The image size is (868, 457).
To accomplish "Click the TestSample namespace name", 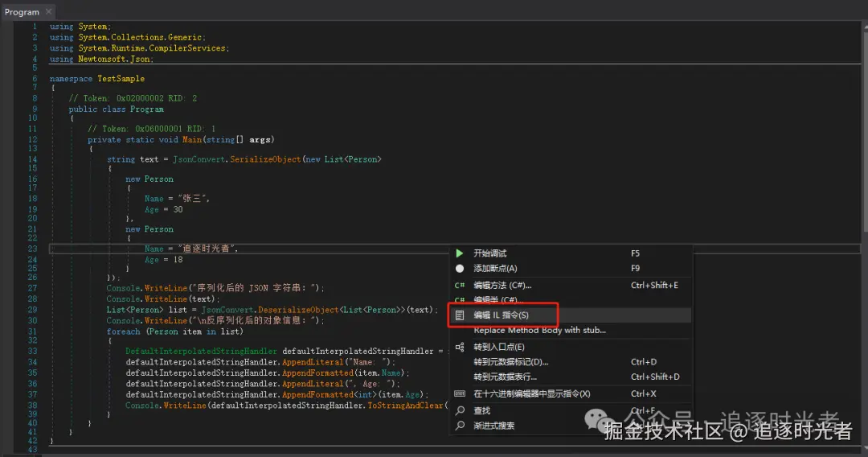I will (121, 79).
